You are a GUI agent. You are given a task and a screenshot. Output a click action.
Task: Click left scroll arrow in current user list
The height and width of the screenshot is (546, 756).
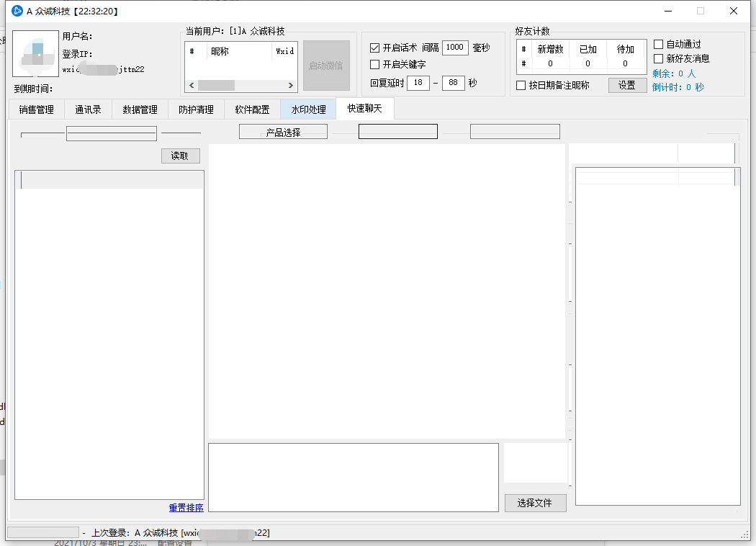click(192, 86)
